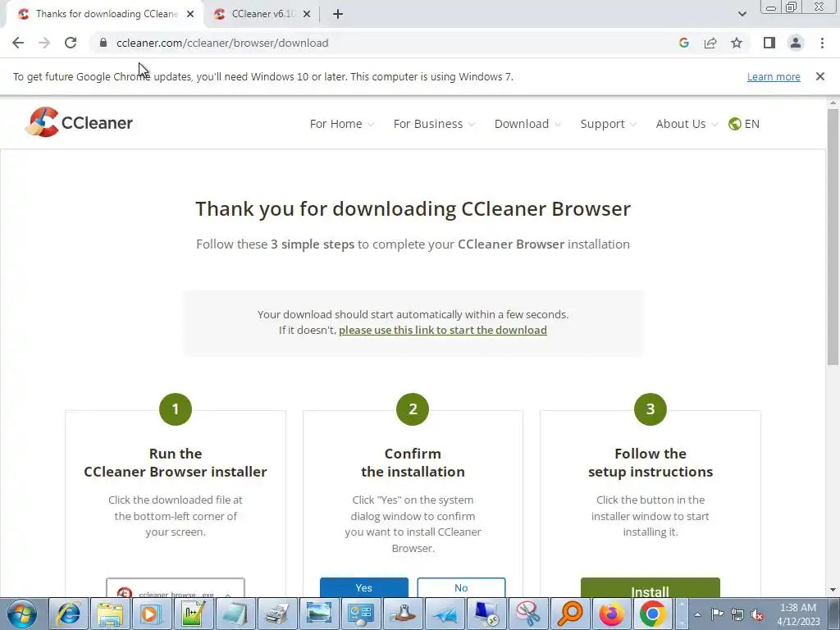Click the muted volume tray icon
Image resolution: width=840 pixels, height=630 pixels.
point(757,614)
